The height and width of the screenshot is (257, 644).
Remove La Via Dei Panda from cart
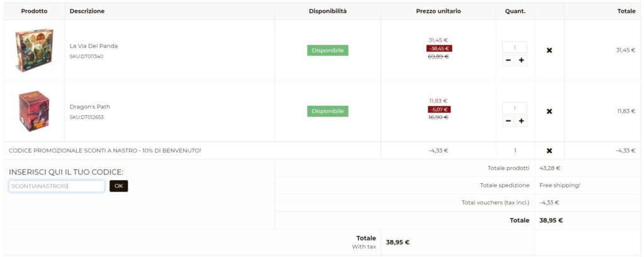coord(549,50)
